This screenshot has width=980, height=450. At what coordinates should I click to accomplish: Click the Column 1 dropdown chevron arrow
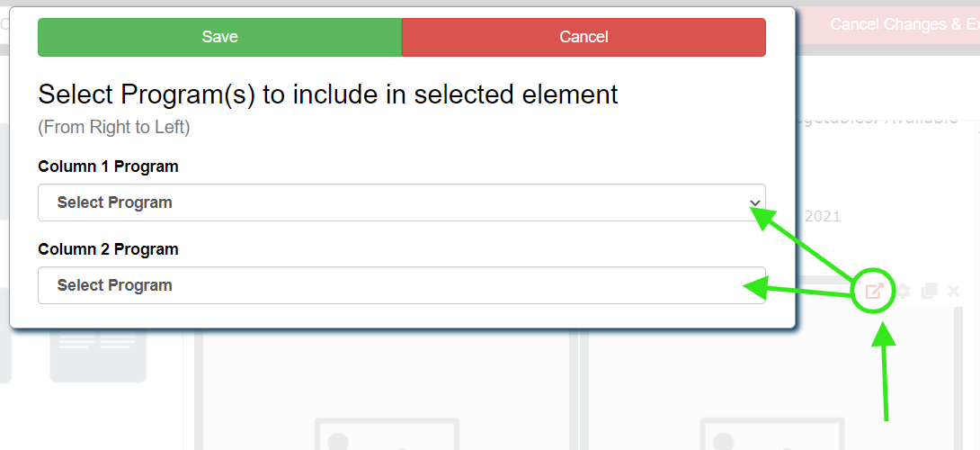click(754, 202)
